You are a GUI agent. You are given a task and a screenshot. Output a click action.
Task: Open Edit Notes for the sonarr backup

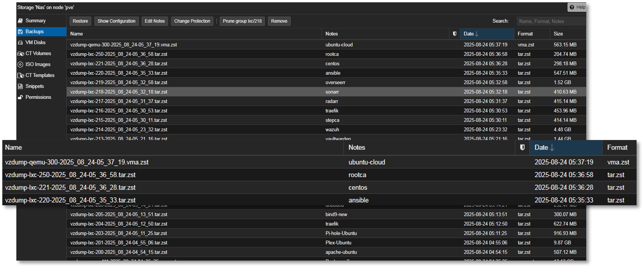[x=155, y=21]
